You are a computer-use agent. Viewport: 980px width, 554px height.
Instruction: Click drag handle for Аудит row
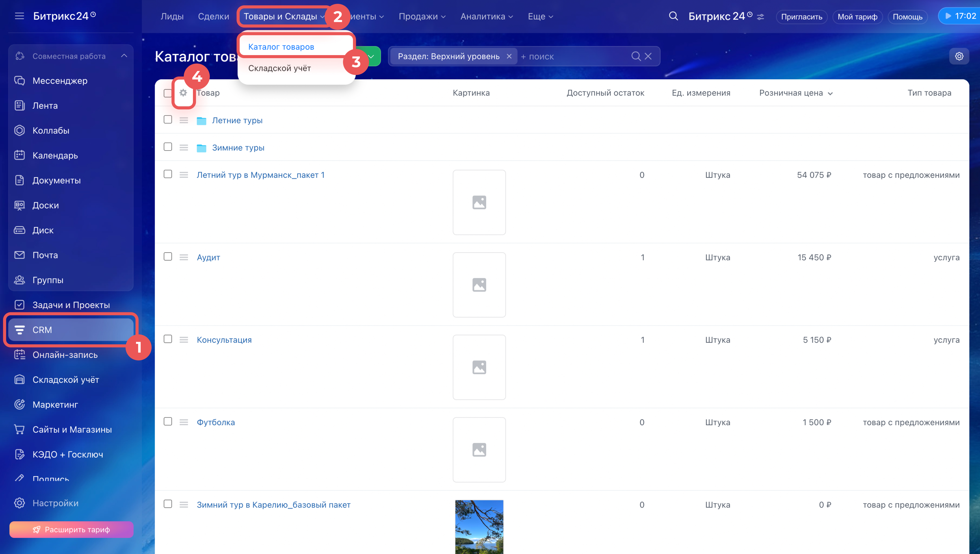coord(184,257)
